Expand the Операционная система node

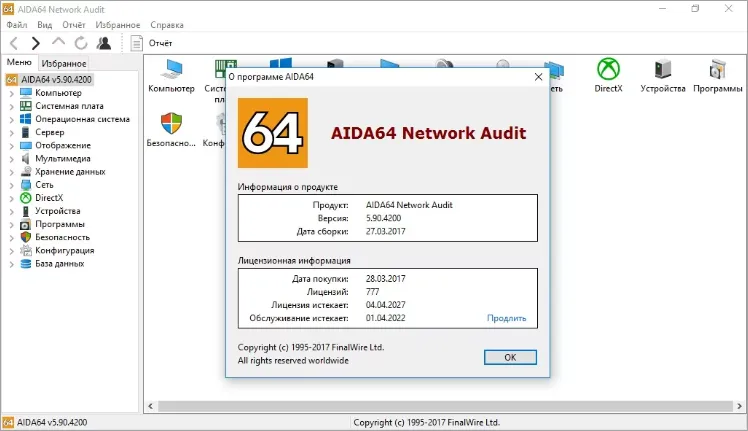[x=11, y=119]
